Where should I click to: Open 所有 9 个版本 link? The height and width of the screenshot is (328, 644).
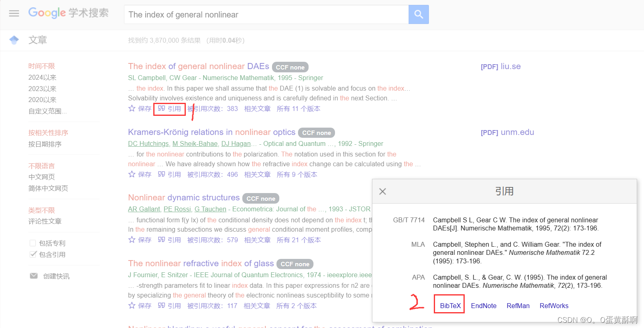click(297, 174)
